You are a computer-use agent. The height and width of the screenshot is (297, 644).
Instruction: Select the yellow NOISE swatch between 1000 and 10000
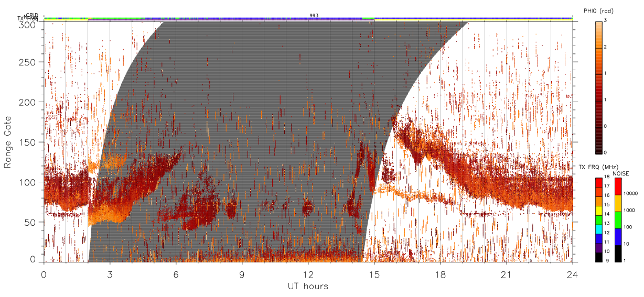(618, 203)
